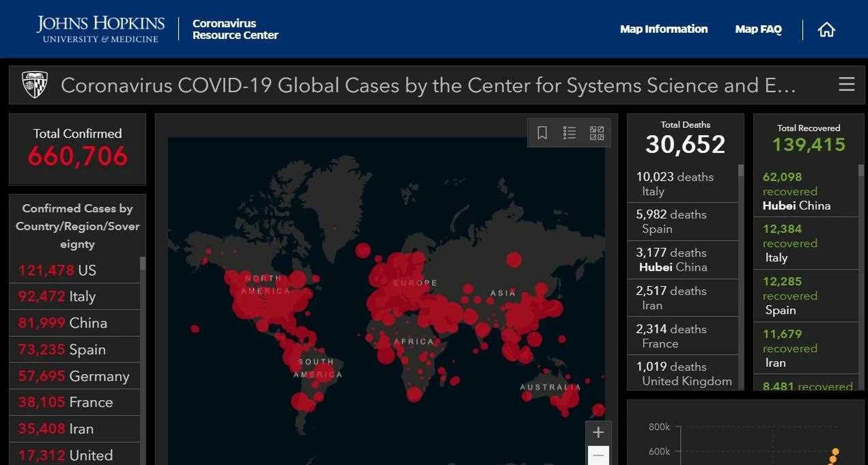Click the bookmark icon on map
The image size is (868, 465).
(x=542, y=133)
